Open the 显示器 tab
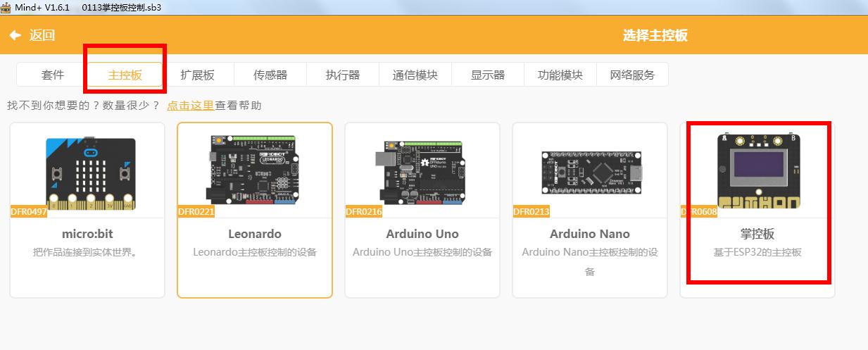 click(488, 75)
